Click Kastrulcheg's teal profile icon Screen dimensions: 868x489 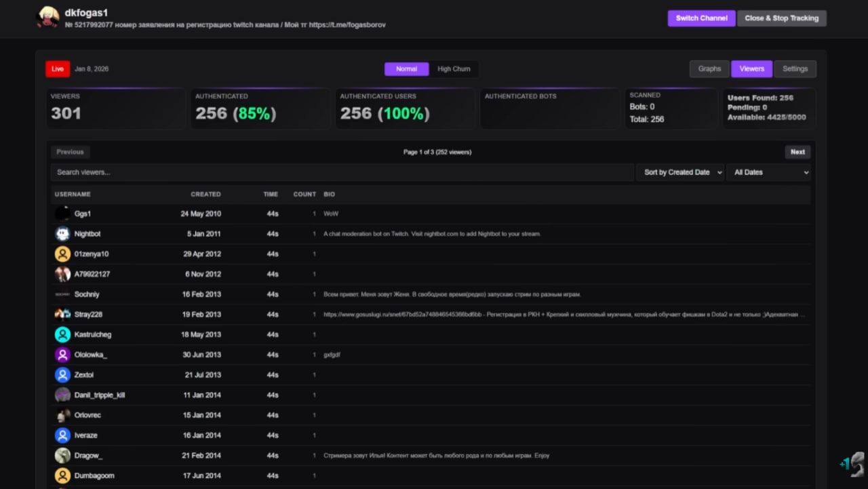coord(62,334)
